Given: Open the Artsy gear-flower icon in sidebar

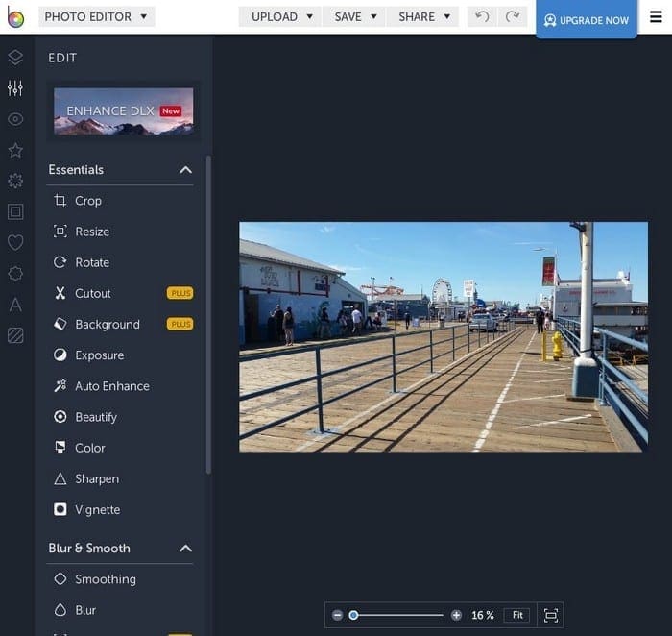Looking at the screenshot, I should point(15,181).
